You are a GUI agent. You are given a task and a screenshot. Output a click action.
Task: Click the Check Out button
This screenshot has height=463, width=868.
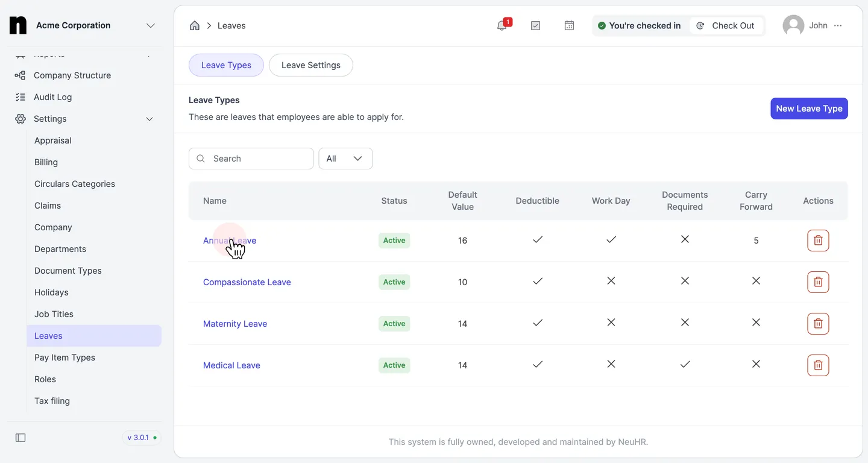(726, 25)
